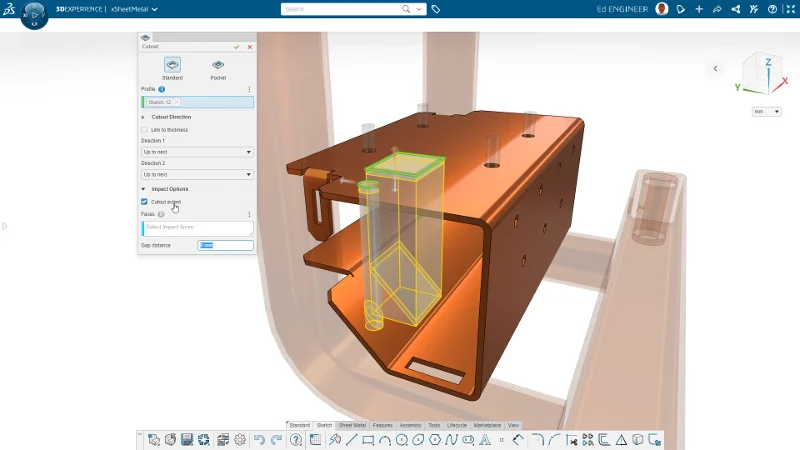
Task: Select the Pocket cutout type icon
Action: (218, 65)
